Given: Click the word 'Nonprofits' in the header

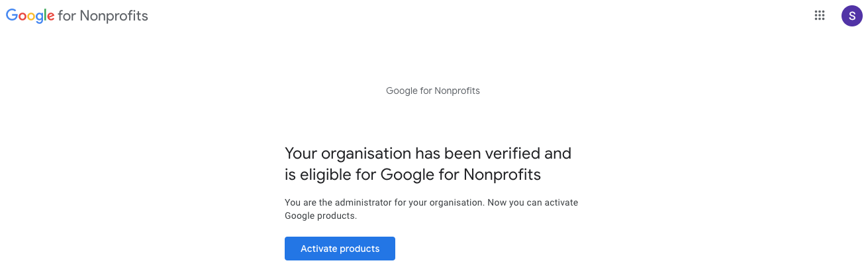Looking at the screenshot, I should [x=114, y=16].
